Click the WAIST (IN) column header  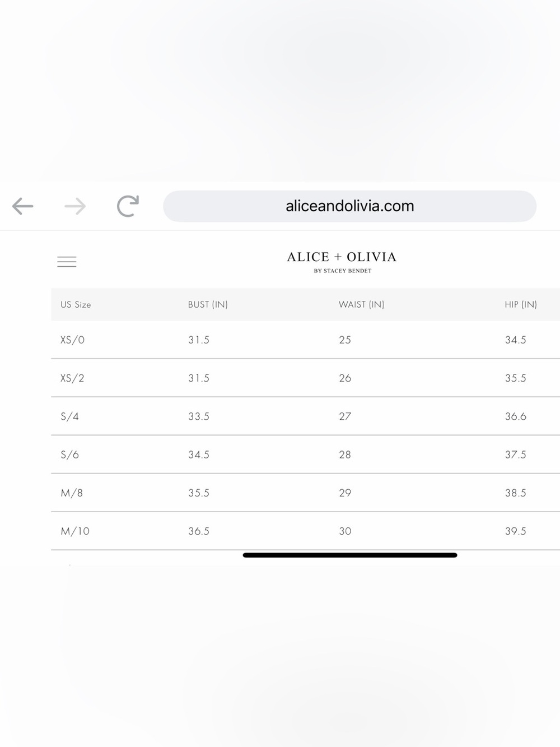tap(361, 304)
